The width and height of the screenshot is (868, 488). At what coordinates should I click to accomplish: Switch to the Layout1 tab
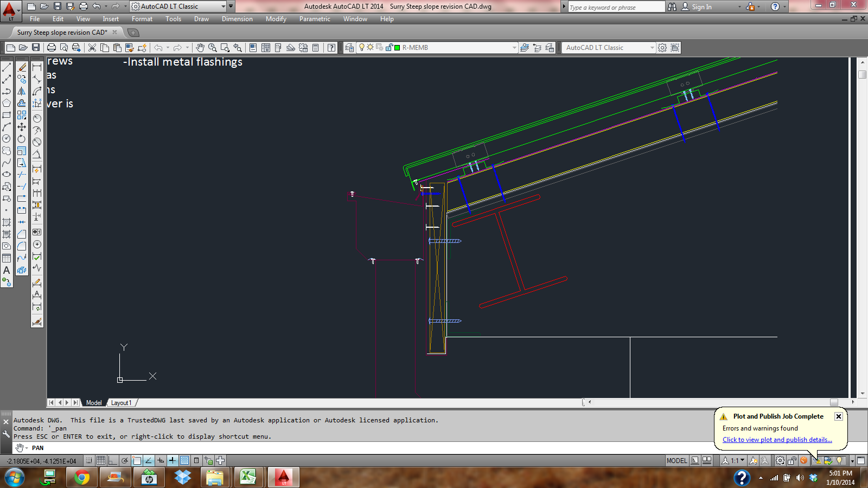point(121,403)
